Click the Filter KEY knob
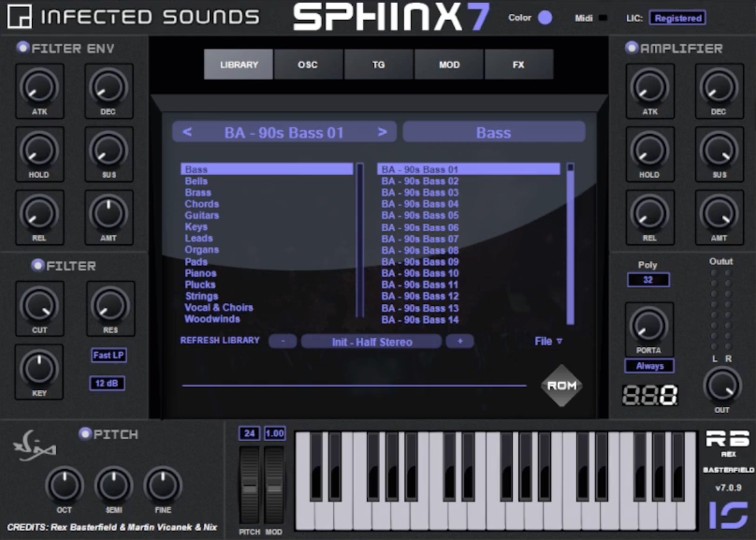756x540 pixels. 39,369
